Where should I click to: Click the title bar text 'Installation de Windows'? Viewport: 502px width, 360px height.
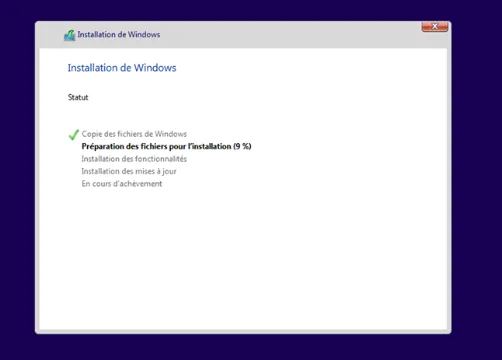coord(119,34)
